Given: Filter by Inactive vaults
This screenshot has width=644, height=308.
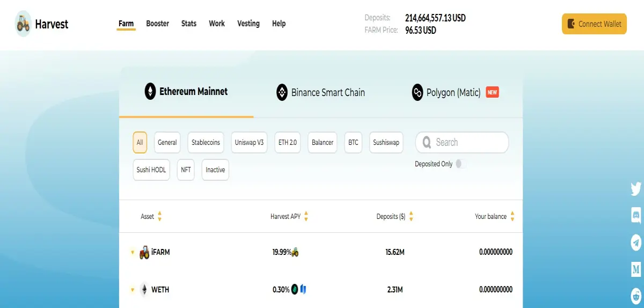Looking at the screenshot, I should 216,170.
